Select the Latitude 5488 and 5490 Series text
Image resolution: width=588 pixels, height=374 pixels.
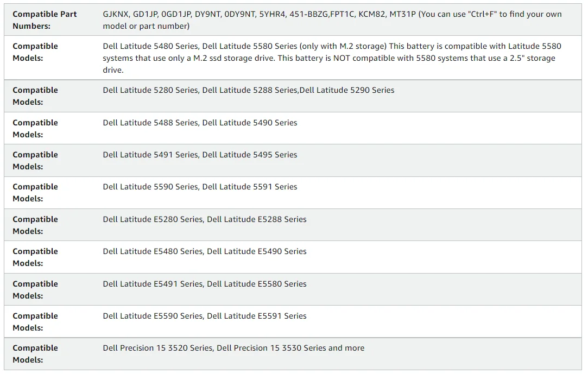pyautogui.click(x=200, y=123)
